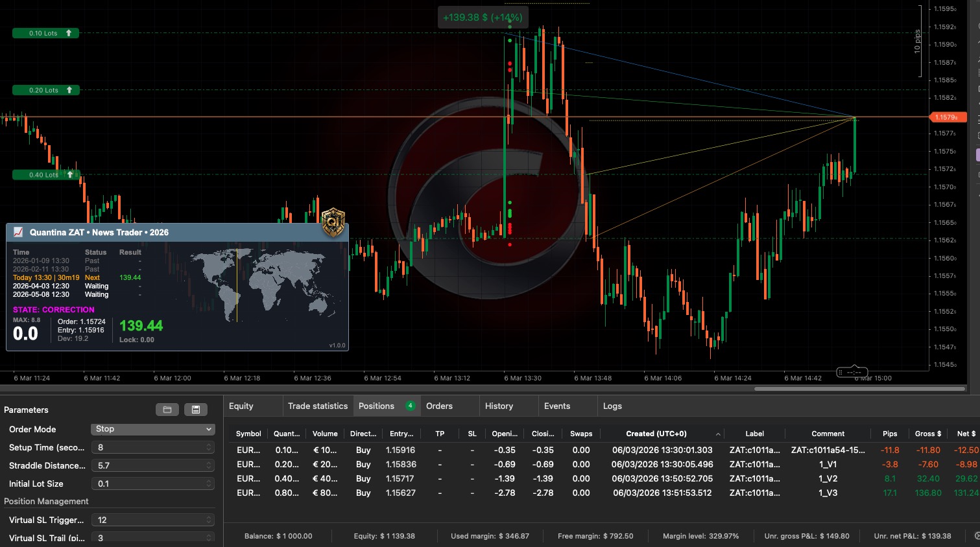Viewport: 980px width, 547px height.
Task: Sort by the Gross $ column header
Action: 927,434
